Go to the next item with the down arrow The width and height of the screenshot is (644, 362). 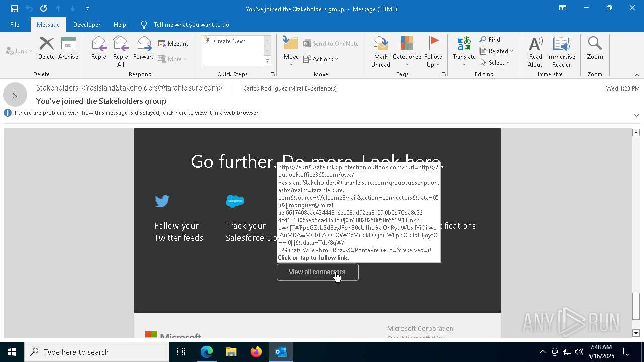click(x=73, y=8)
